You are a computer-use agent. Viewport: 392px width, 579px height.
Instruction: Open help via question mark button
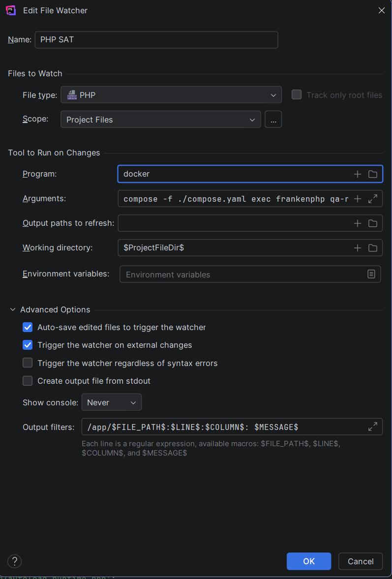[14, 561]
